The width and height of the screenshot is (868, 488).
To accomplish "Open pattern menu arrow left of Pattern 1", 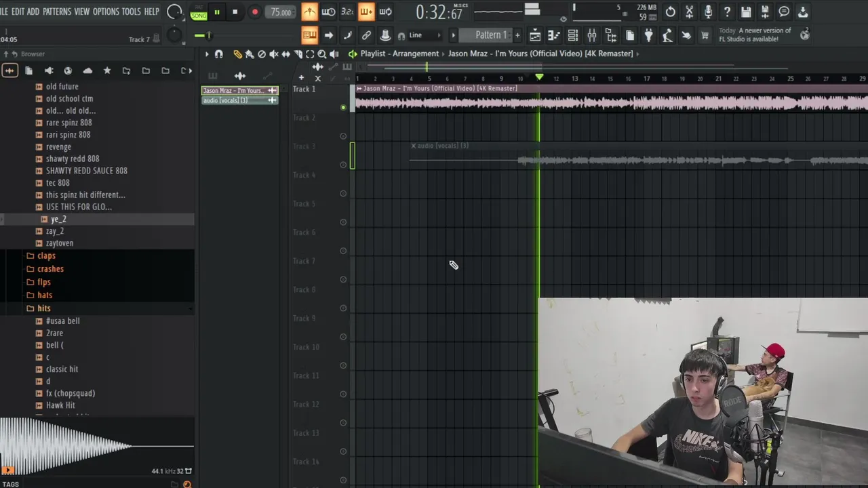I will tap(454, 35).
